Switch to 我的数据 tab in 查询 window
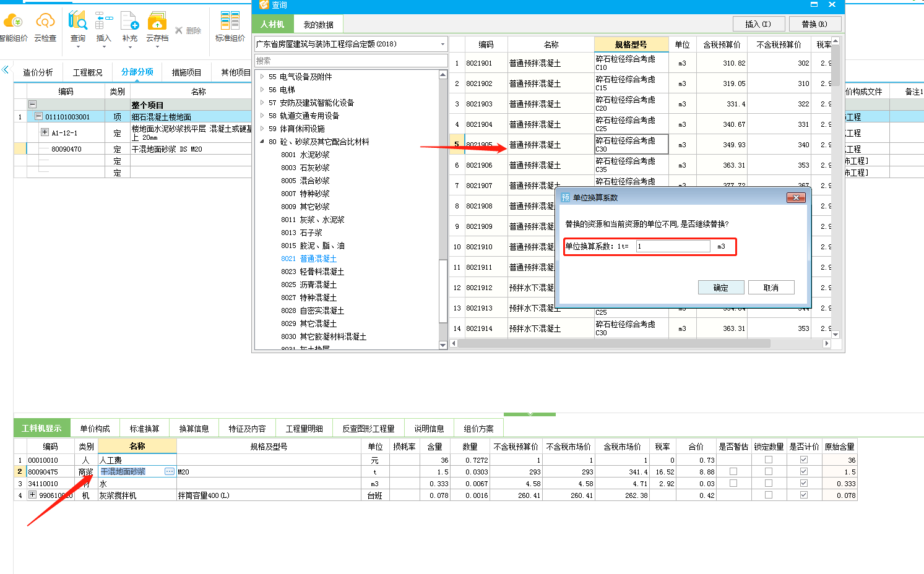 pyautogui.click(x=318, y=24)
